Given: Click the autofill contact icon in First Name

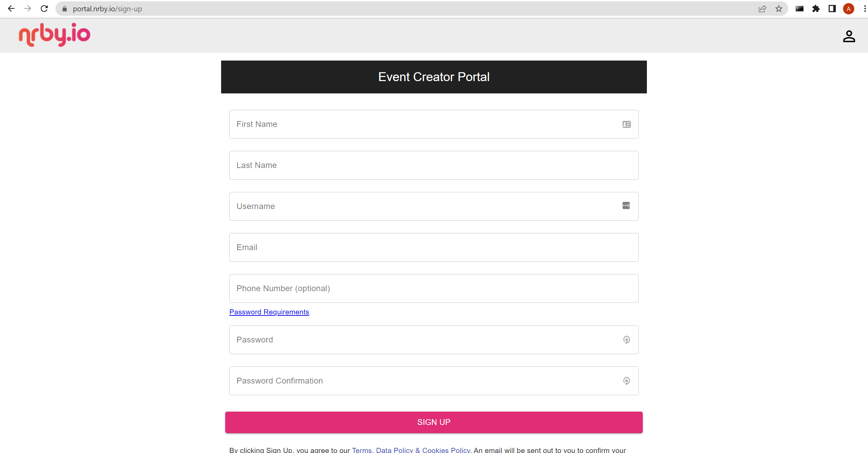Looking at the screenshot, I should point(626,124).
